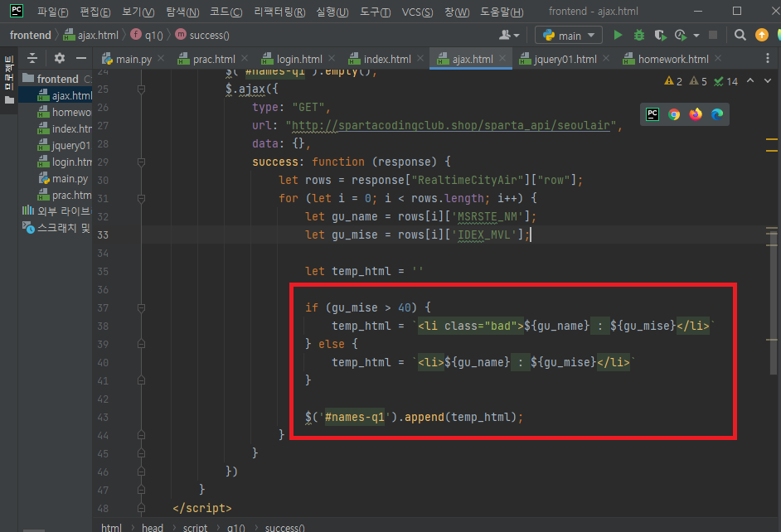Screen dimensions: 781x532
Task: Open page in Chrome browser icon
Action: (674, 114)
